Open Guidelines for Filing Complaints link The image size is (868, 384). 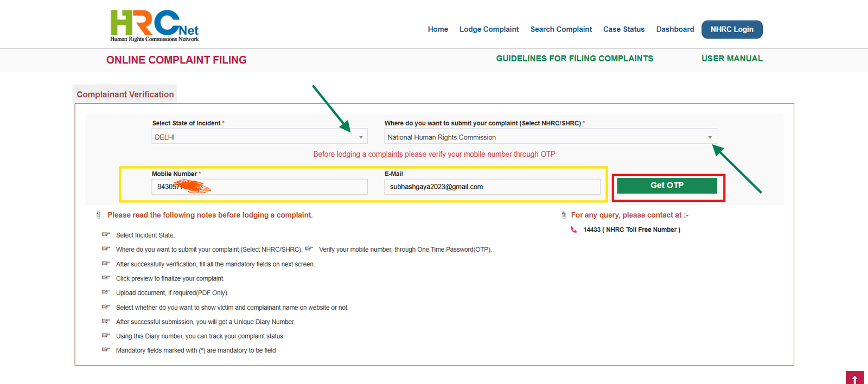point(575,59)
